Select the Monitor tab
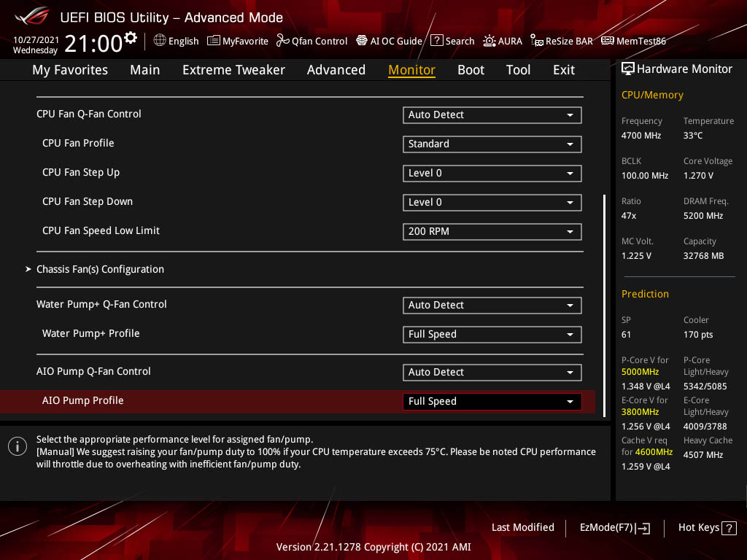The image size is (747, 560). (x=411, y=70)
